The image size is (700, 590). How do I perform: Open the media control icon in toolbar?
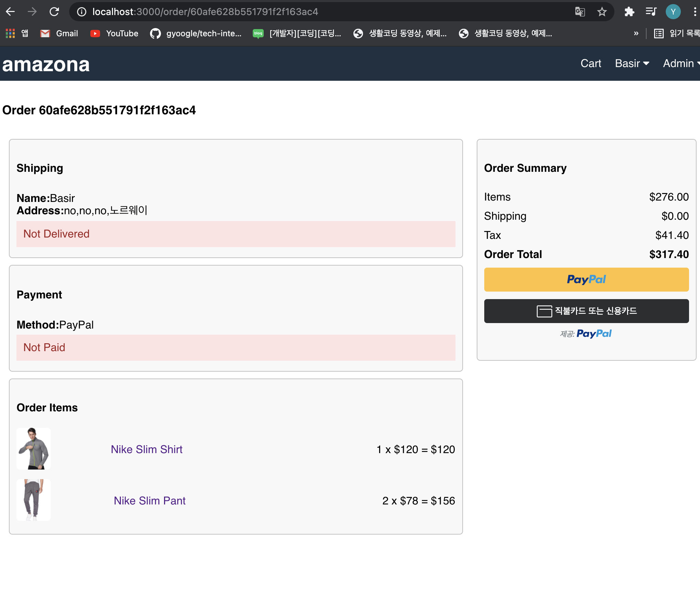coord(651,12)
